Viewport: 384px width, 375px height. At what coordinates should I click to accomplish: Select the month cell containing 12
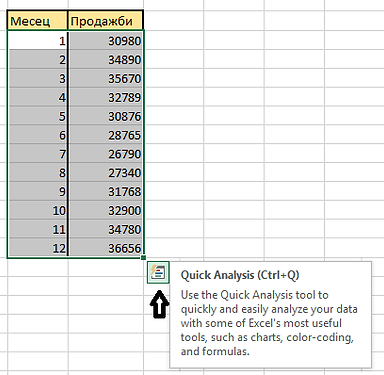(37, 248)
